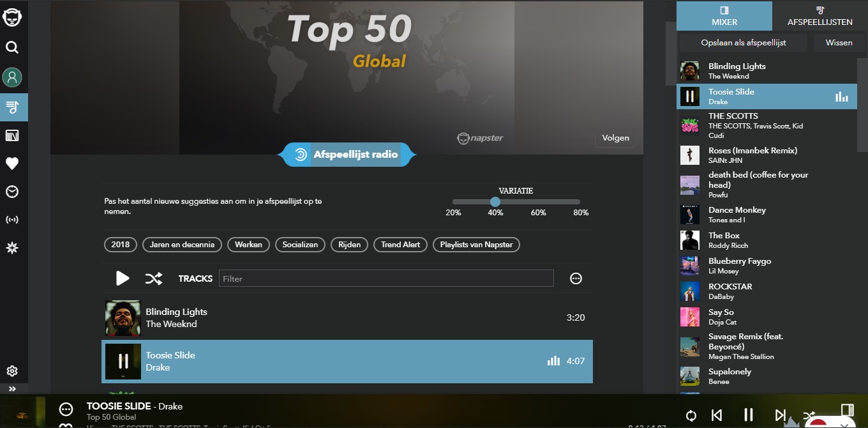This screenshot has width=868, height=428.
Task: Open now-playing more options ellipsis
Action: (x=66, y=409)
